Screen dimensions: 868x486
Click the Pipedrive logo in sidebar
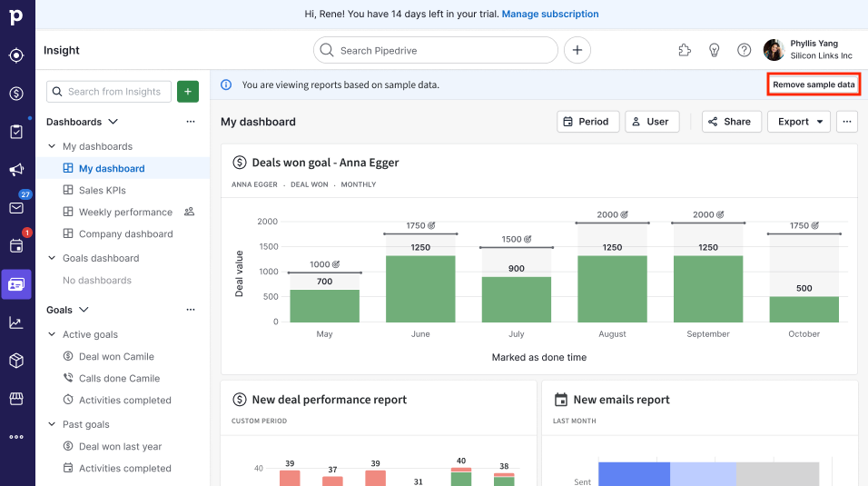(x=16, y=17)
